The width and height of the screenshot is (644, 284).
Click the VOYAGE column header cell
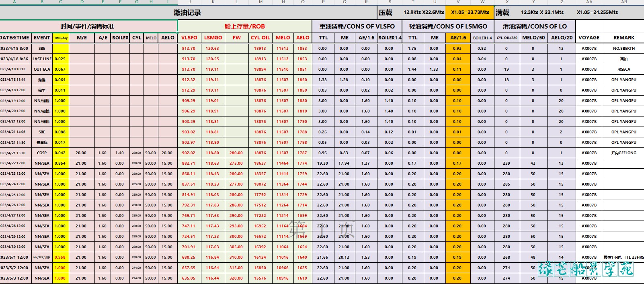(x=589, y=38)
